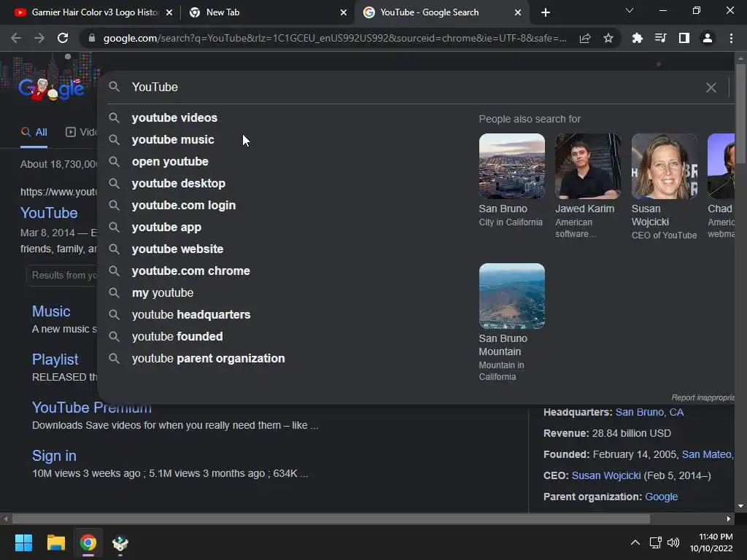Choose the 'youtube videos' suggestion

click(174, 117)
